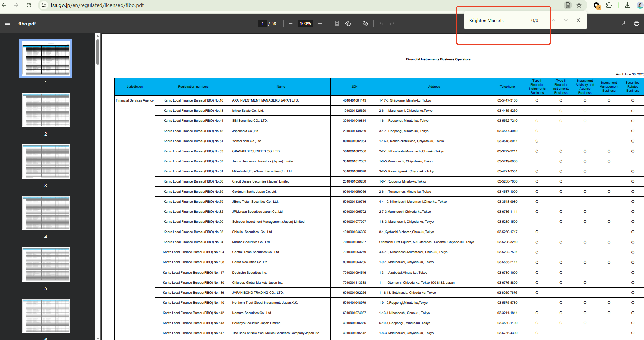Image resolution: width=644 pixels, height=340 pixels.
Task: Open the browser extensions puzzle icon
Action: coord(609,5)
